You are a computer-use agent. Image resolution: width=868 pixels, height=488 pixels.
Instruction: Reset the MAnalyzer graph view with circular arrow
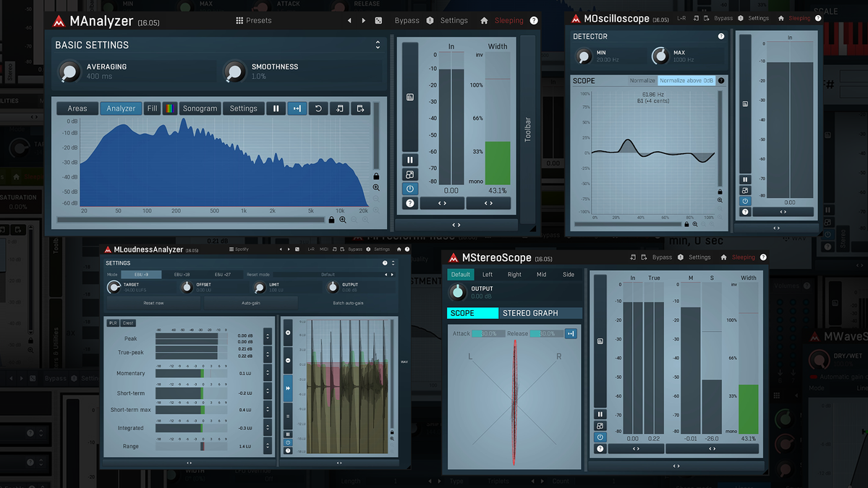pos(318,108)
